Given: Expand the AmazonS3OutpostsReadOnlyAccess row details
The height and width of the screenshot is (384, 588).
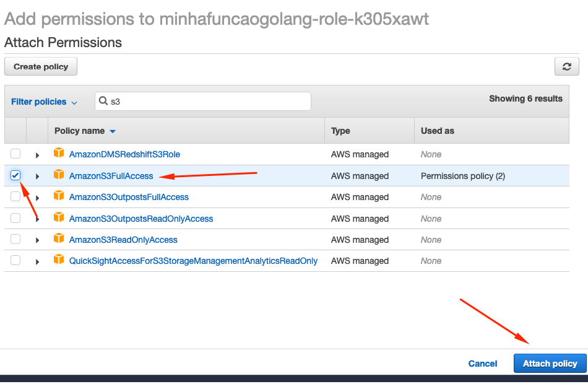Looking at the screenshot, I should (37, 218).
